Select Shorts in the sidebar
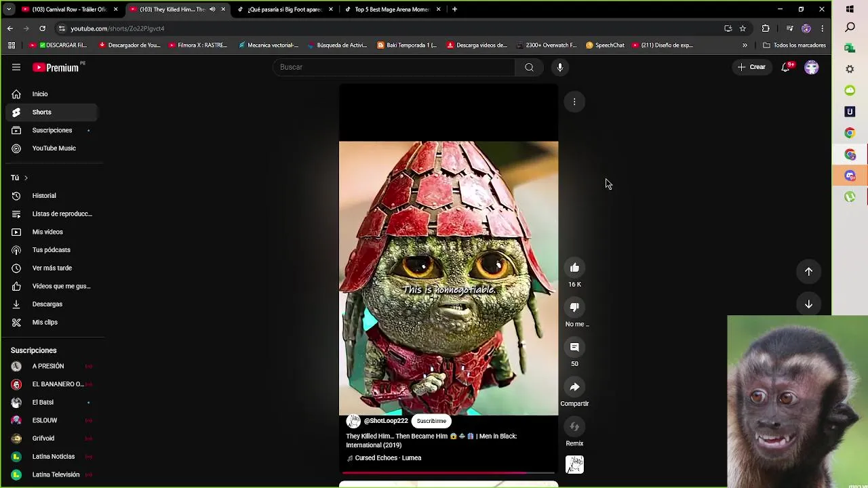The width and height of the screenshot is (868, 488). click(x=52, y=112)
